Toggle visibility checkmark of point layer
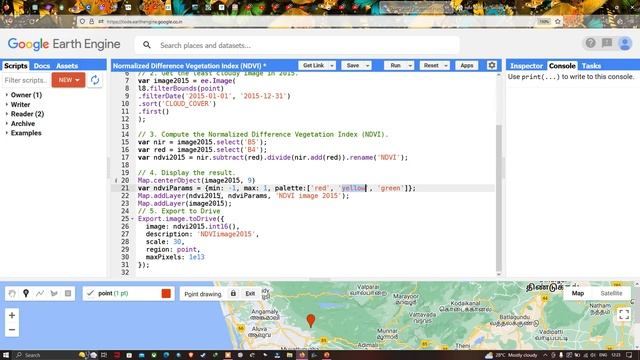The image size is (640, 360). [x=90, y=293]
